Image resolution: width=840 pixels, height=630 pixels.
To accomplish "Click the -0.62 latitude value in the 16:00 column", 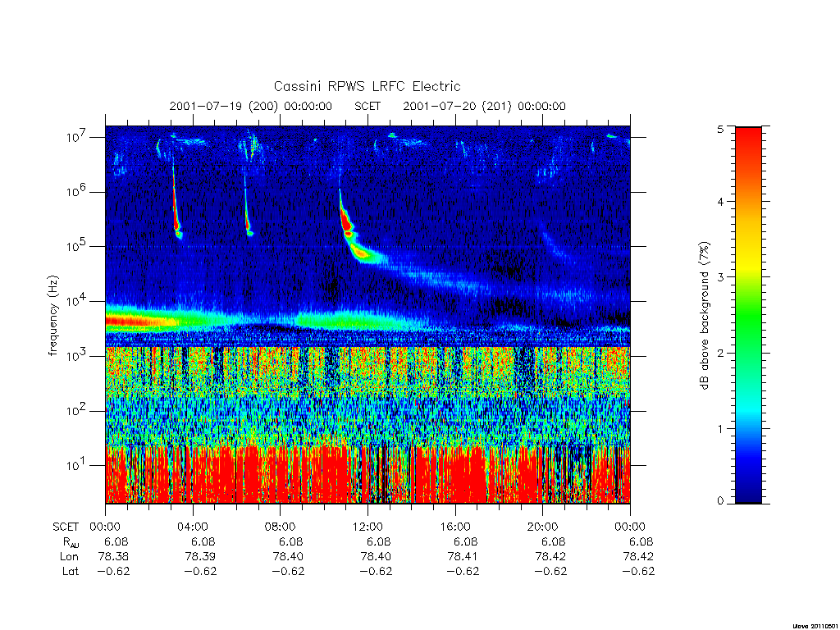I will click(x=463, y=571).
